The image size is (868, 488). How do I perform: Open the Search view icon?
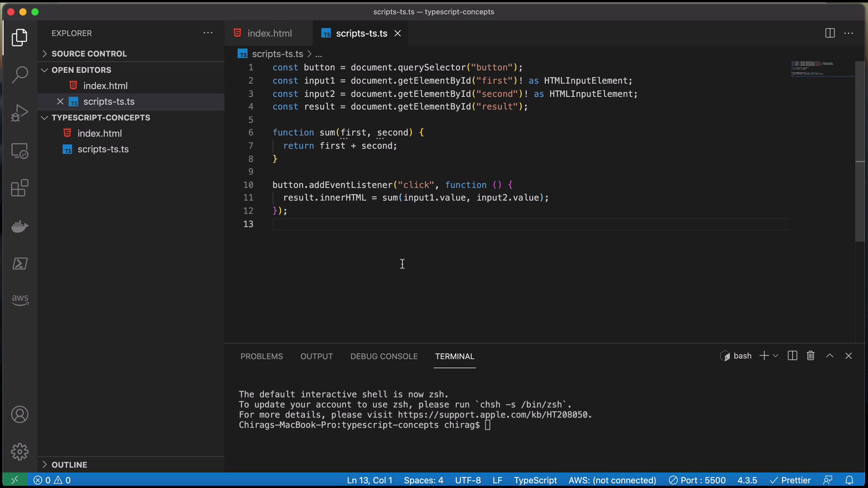pyautogui.click(x=19, y=75)
